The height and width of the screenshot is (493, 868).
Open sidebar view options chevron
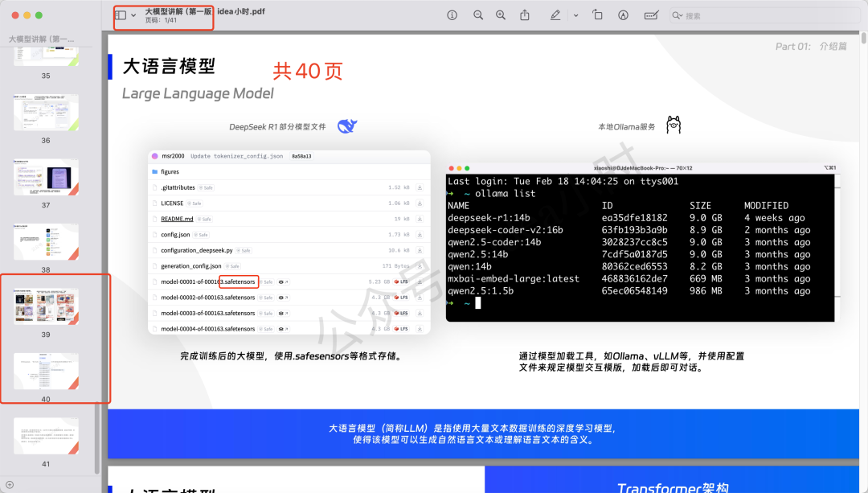pos(133,15)
